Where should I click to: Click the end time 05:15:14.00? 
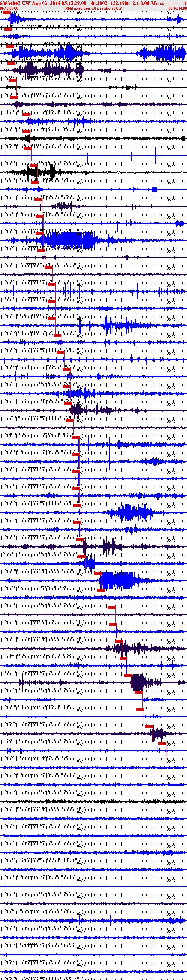tap(177, 8)
